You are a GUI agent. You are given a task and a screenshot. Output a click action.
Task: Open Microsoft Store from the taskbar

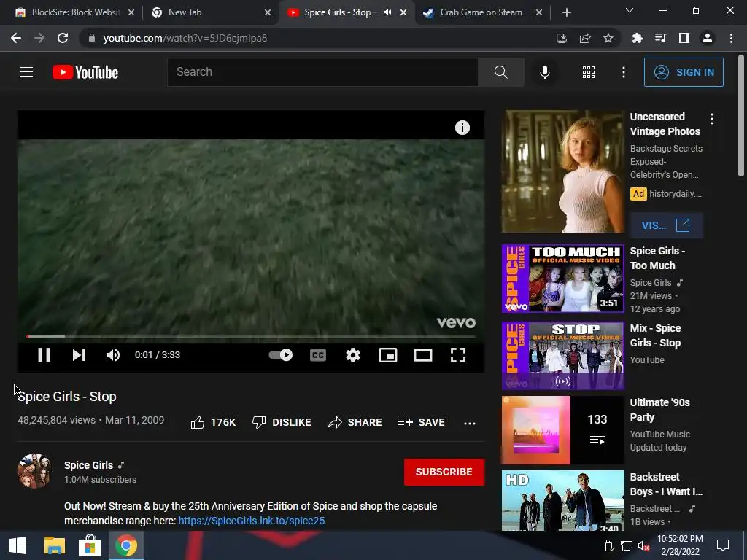pos(90,545)
